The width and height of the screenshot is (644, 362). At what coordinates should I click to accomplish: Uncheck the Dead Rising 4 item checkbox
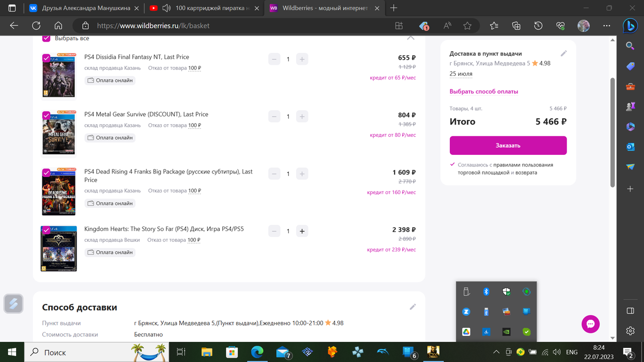[x=46, y=172]
